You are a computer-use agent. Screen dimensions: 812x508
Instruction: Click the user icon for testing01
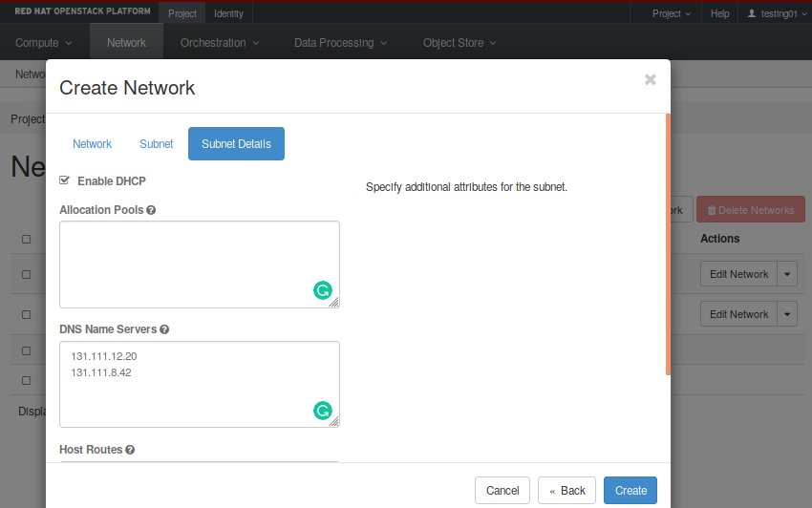[x=752, y=14]
